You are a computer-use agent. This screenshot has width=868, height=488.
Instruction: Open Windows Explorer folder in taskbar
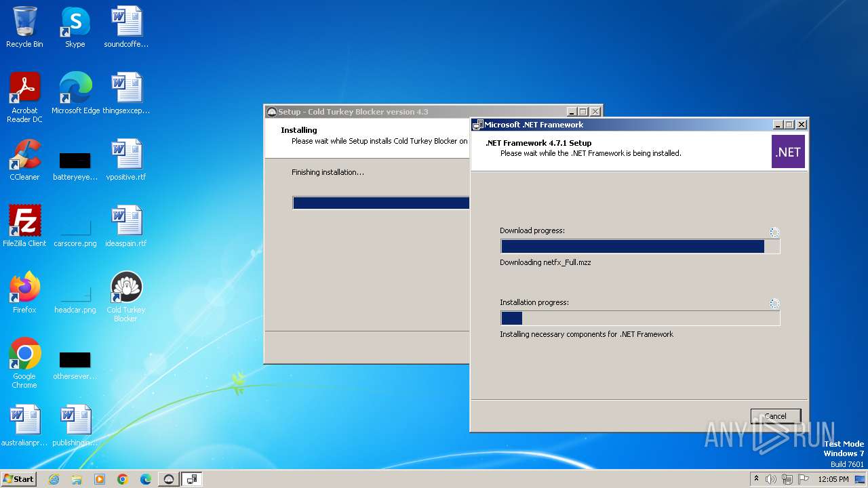77,479
